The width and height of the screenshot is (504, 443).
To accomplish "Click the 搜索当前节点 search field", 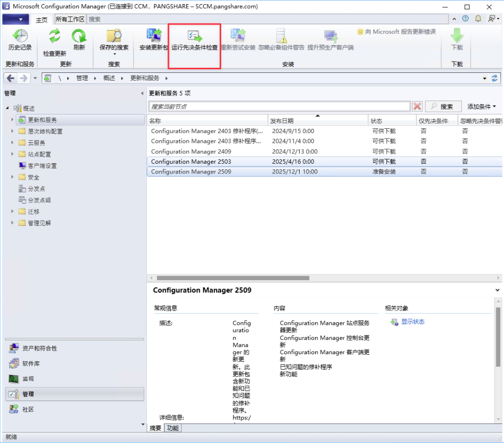I will click(x=279, y=106).
